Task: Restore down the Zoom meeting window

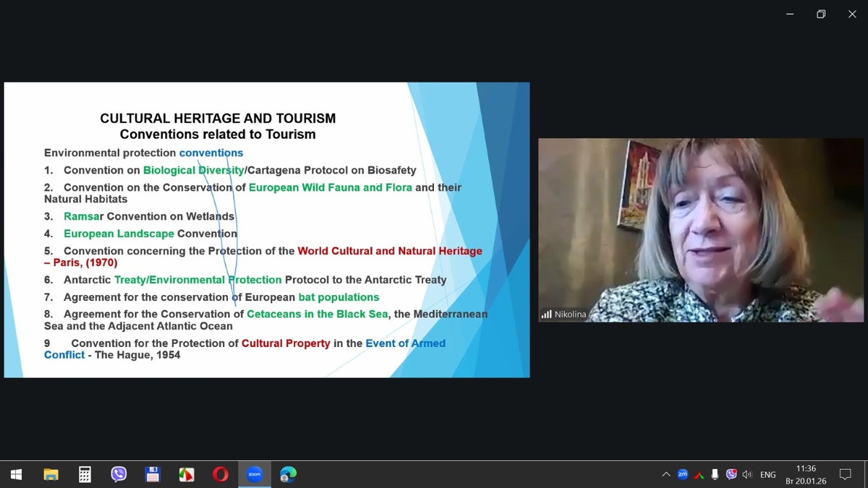Action: click(820, 14)
